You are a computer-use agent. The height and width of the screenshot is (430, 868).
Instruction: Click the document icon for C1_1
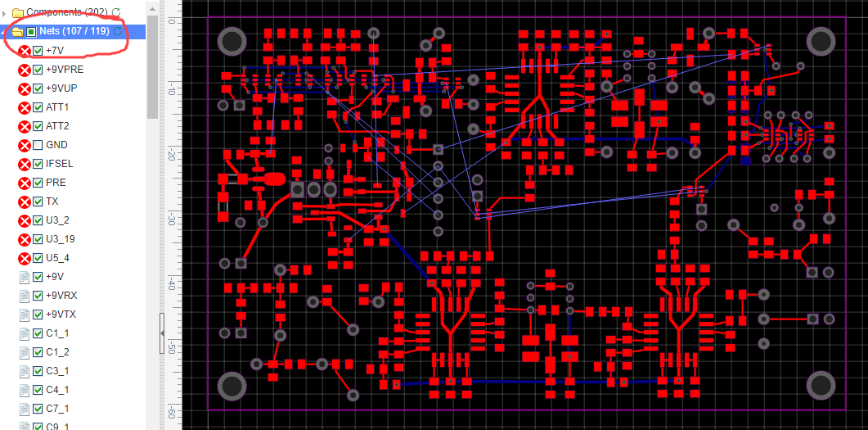25,333
